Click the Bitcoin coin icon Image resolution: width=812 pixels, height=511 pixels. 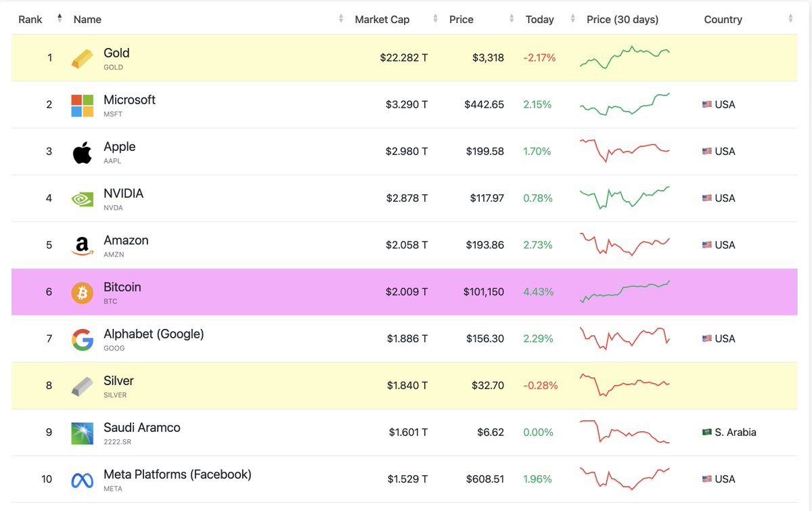click(x=82, y=292)
